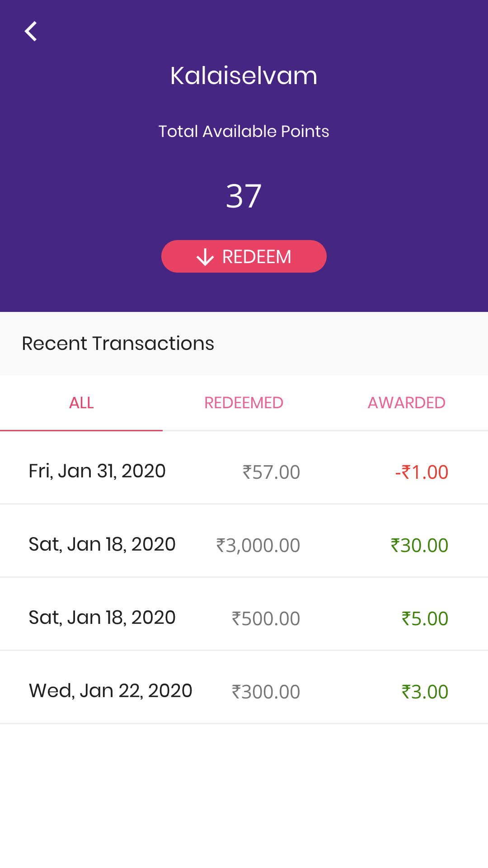Click the Recent Transactions header
The width and height of the screenshot is (488, 868).
click(x=118, y=344)
